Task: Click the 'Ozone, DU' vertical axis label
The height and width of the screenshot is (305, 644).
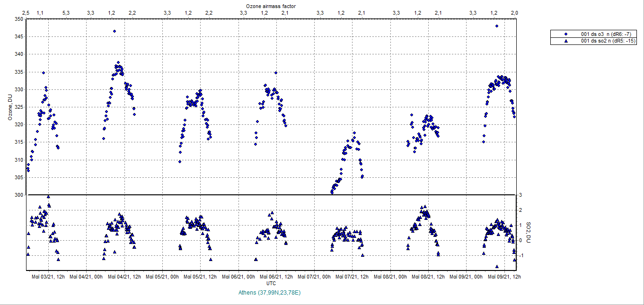Action: tap(9, 107)
